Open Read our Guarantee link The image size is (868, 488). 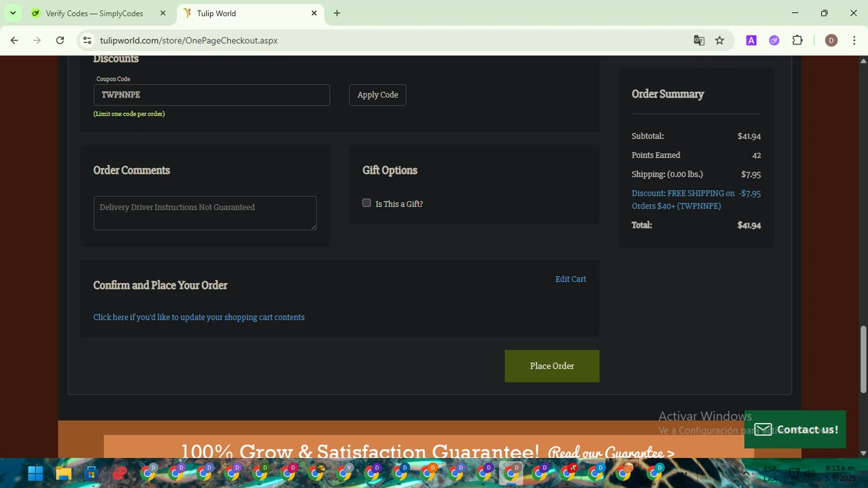point(611,452)
